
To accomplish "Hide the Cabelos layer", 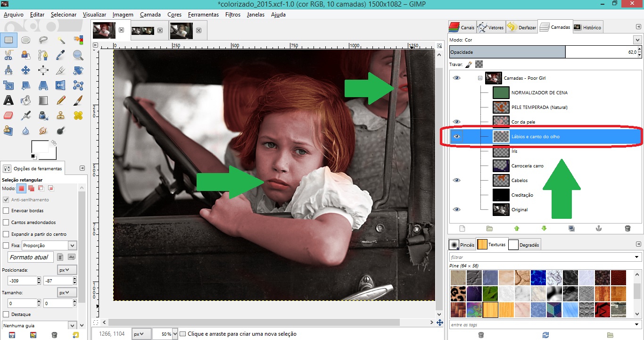I will point(456,180).
